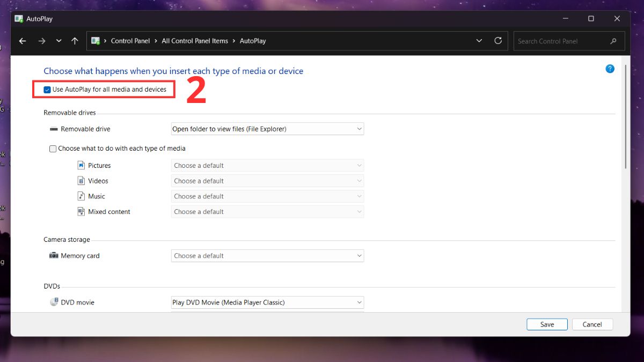Refresh the AutoPlay page

tap(498, 41)
